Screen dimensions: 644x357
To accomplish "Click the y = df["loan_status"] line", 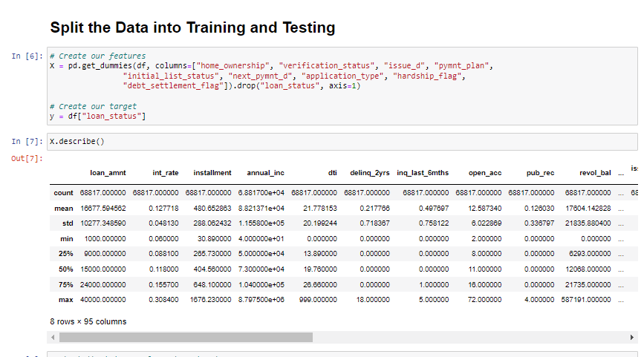I will click(x=98, y=116).
